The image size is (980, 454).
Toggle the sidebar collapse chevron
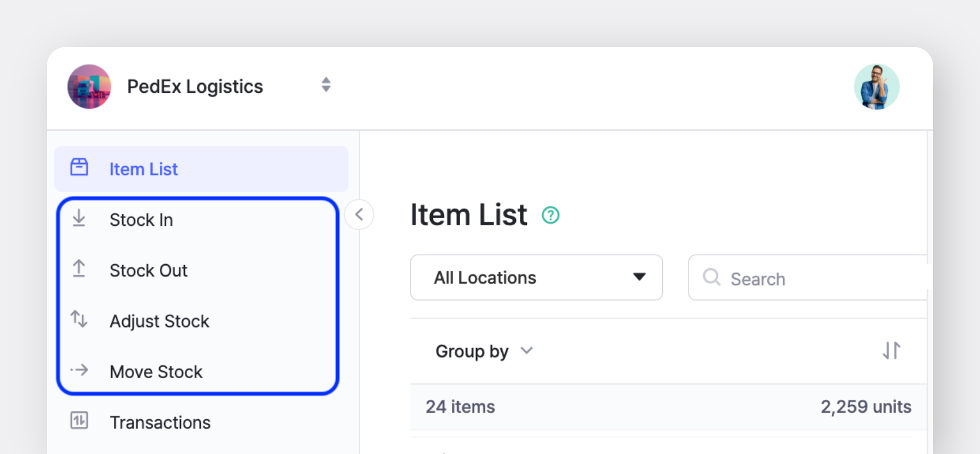[x=360, y=215]
